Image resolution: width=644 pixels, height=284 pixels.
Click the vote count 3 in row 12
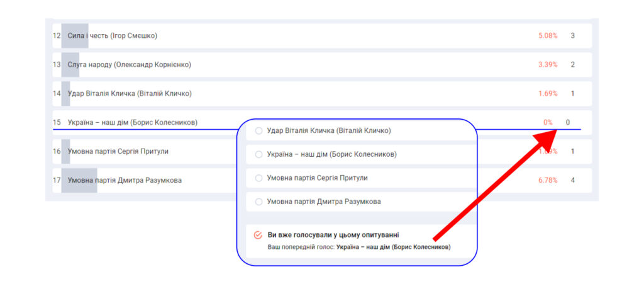[572, 36]
